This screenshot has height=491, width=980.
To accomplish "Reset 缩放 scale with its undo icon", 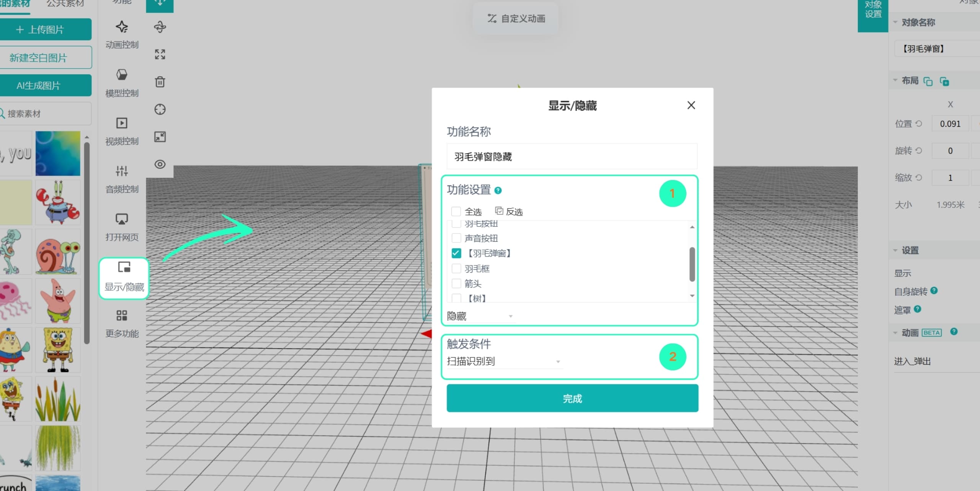I will (919, 177).
